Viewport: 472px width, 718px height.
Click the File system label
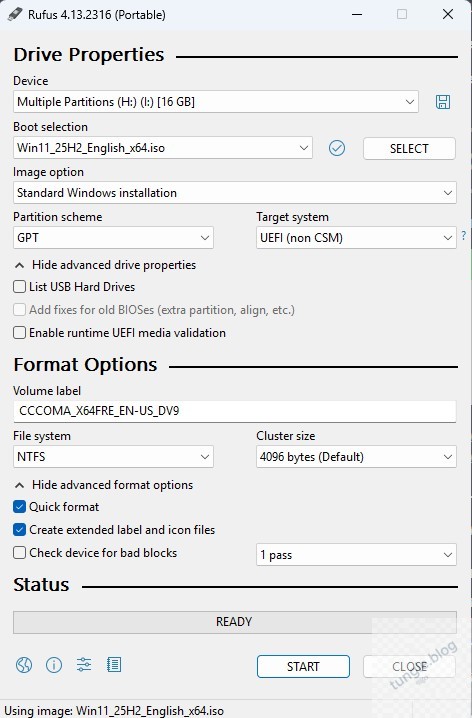pyautogui.click(x=42, y=435)
